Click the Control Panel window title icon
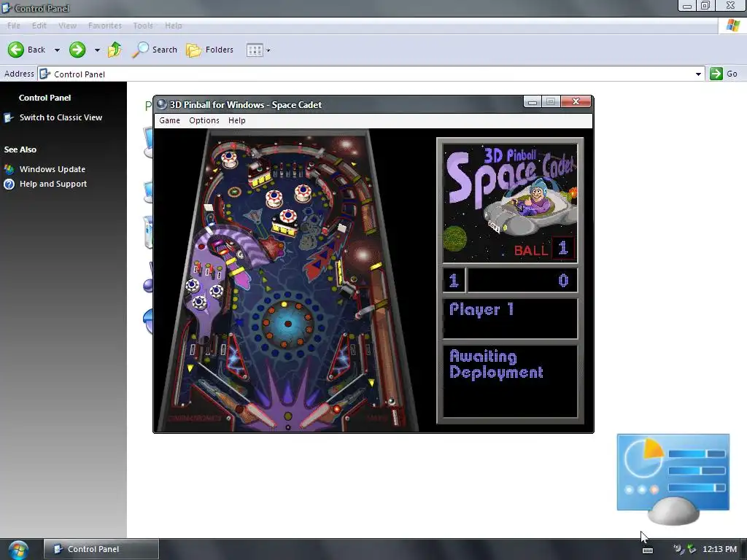The width and height of the screenshot is (747, 560). pyautogui.click(x=6, y=7)
